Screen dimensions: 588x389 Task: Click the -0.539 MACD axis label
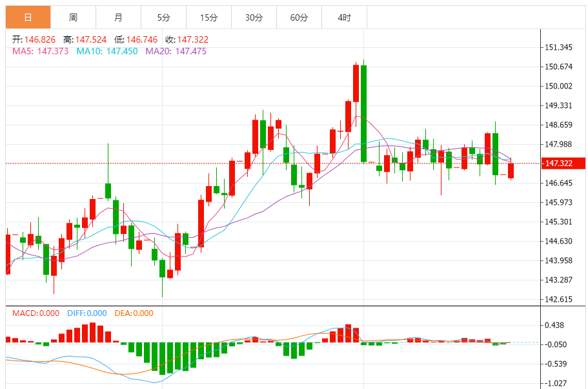(556, 364)
